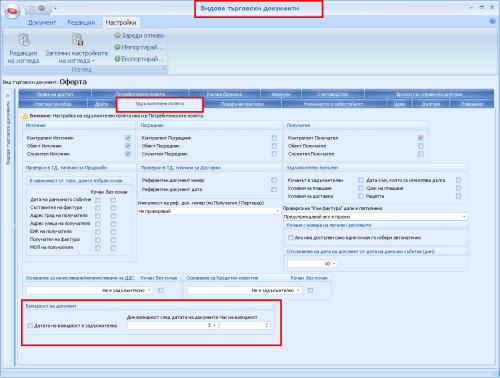The image size is (500, 378).
Task: Click the document icon in quick access toolbar
Action: point(32,8)
